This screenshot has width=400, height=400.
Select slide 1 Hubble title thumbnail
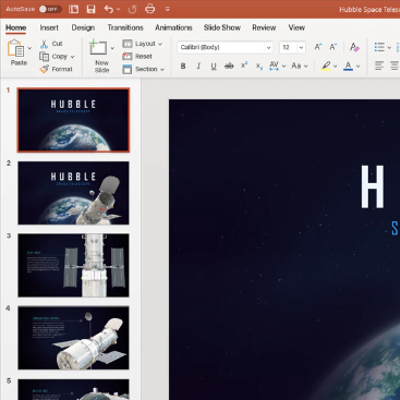point(73,120)
